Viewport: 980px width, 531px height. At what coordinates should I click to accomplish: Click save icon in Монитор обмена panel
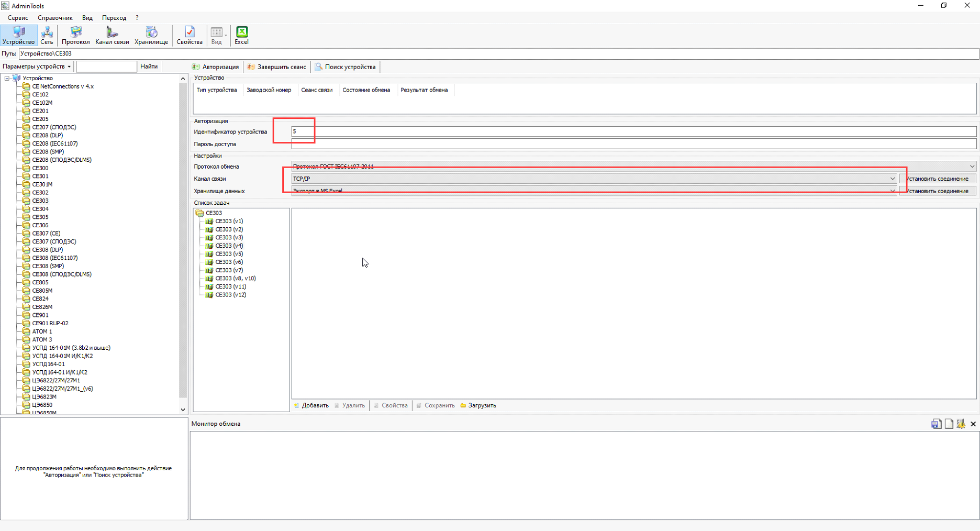click(x=936, y=424)
